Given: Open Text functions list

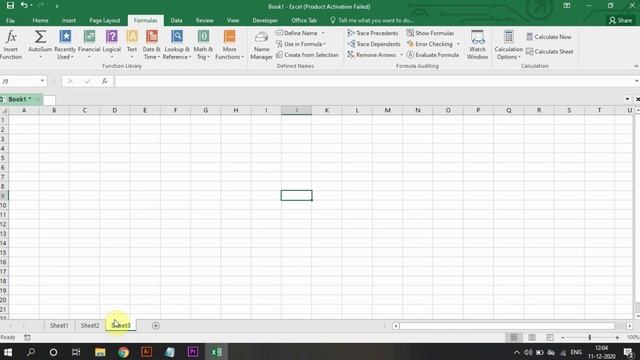Looking at the screenshot, I should [132, 45].
